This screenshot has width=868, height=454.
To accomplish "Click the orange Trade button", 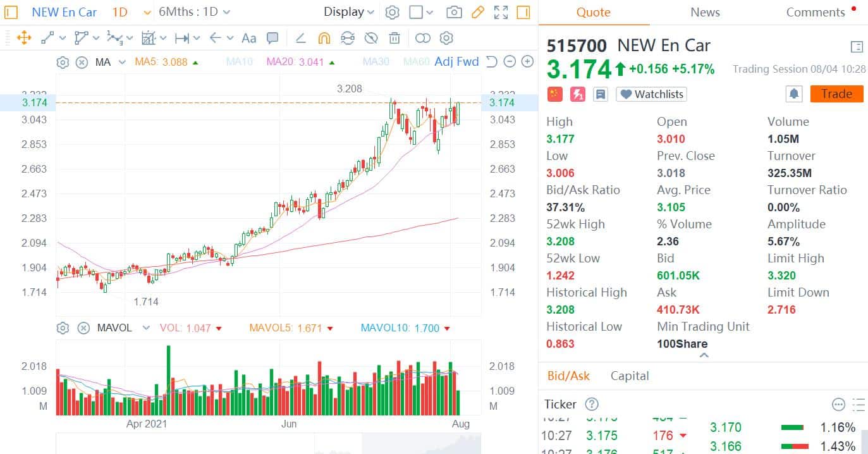I will pyautogui.click(x=836, y=94).
